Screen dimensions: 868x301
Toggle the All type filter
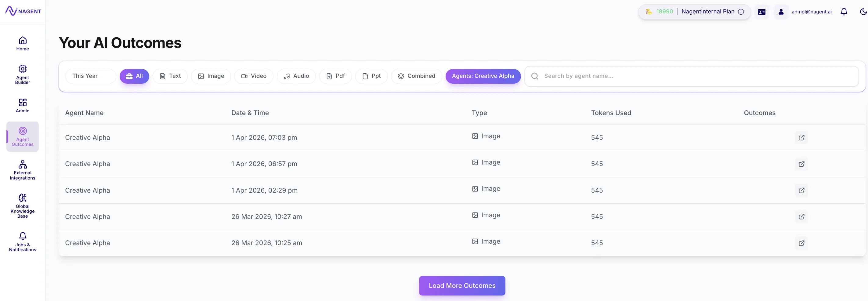134,76
